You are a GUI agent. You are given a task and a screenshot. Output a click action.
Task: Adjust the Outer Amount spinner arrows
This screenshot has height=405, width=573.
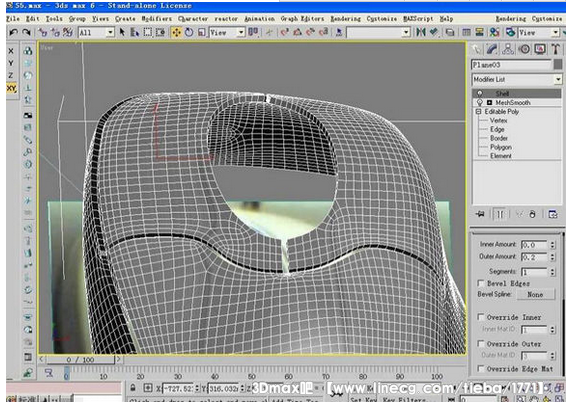553,257
